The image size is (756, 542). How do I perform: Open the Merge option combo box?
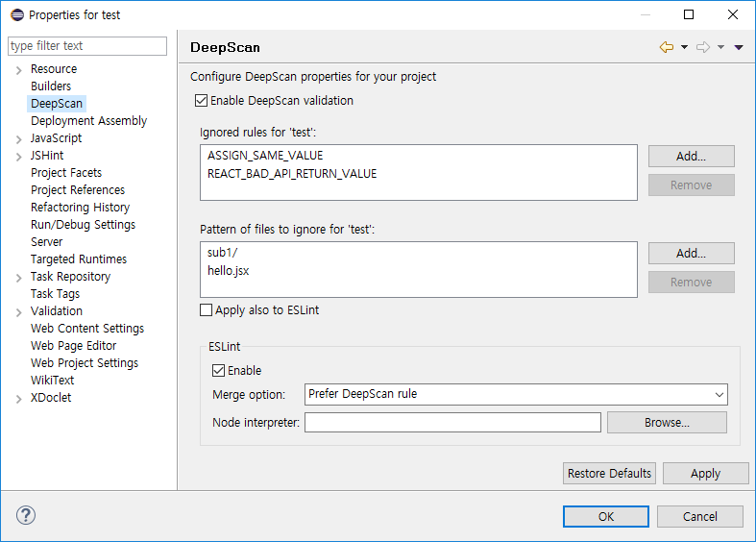516,394
